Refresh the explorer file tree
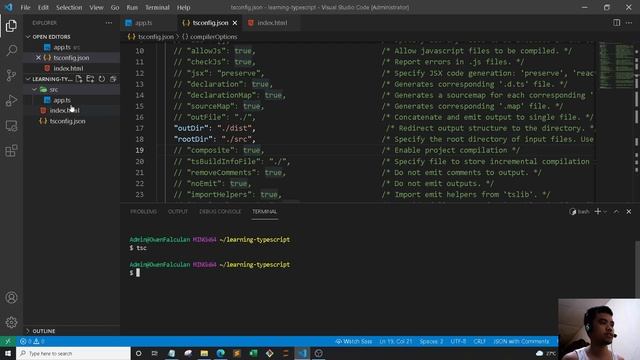This screenshot has height=360, width=640. click(102, 79)
